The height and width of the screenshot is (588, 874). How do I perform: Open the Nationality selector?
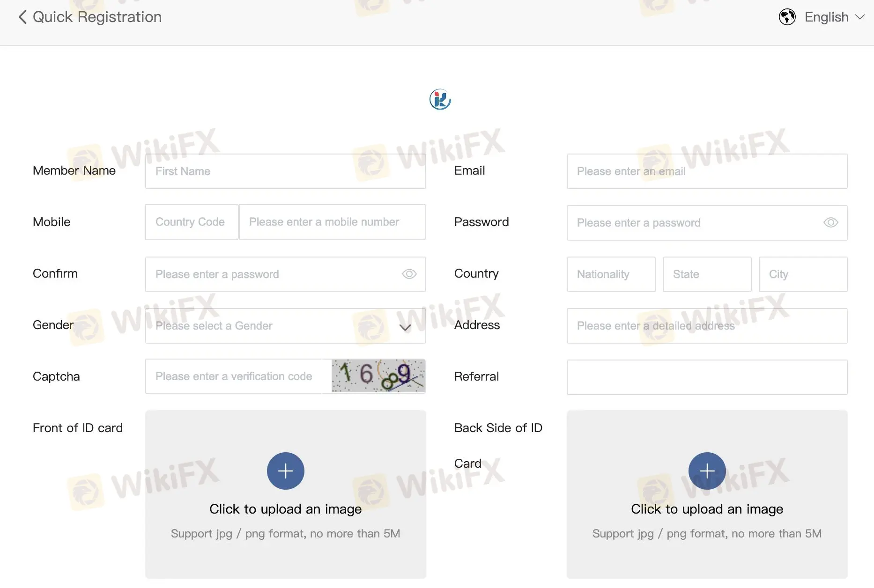[x=611, y=274]
